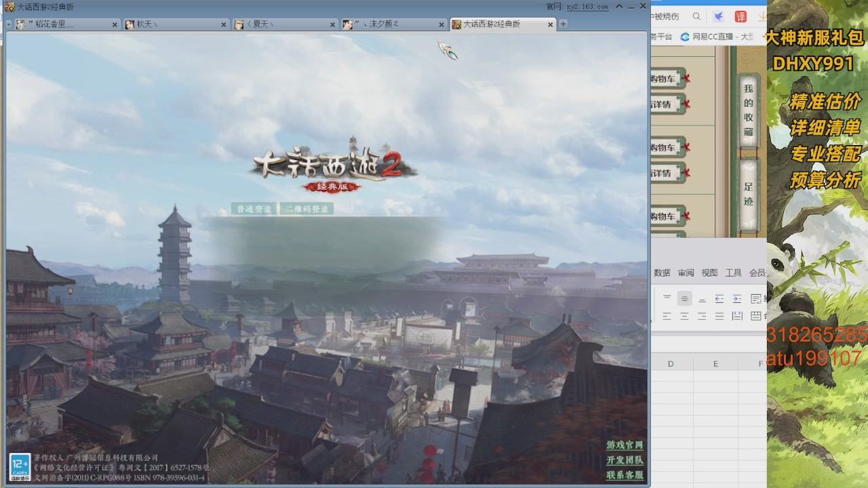This screenshot has width=868, height=488.
Task: Open the 工具 menu in spreadsheet
Action: 734,273
